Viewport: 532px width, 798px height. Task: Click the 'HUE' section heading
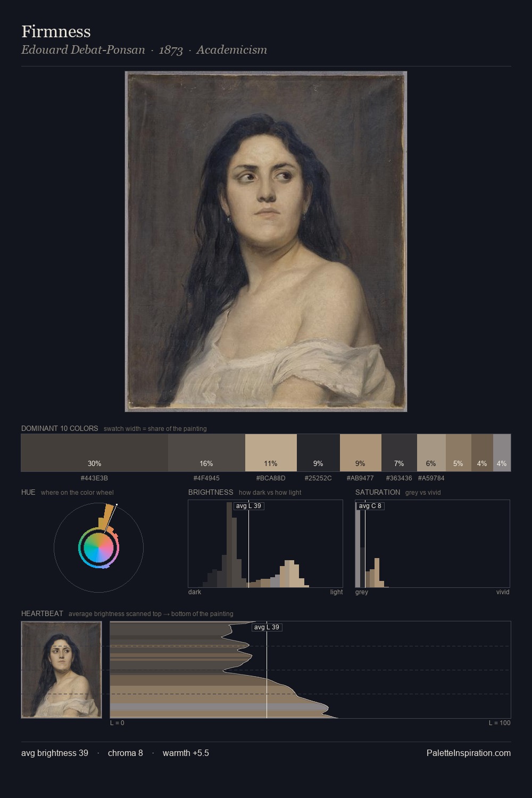pos(28,492)
